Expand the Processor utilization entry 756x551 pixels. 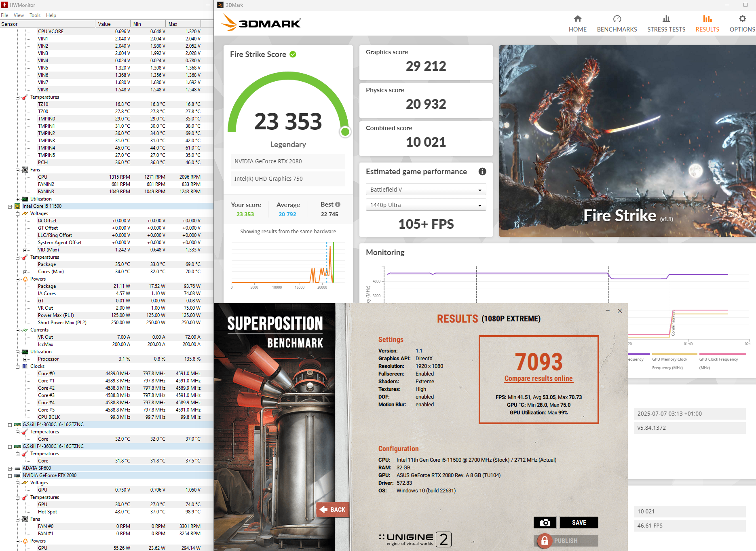coord(25,359)
